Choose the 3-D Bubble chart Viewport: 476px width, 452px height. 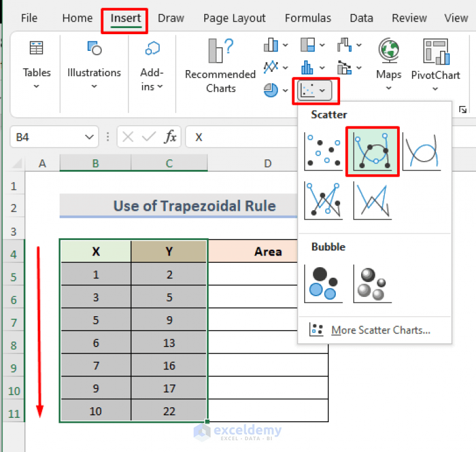[372, 283]
